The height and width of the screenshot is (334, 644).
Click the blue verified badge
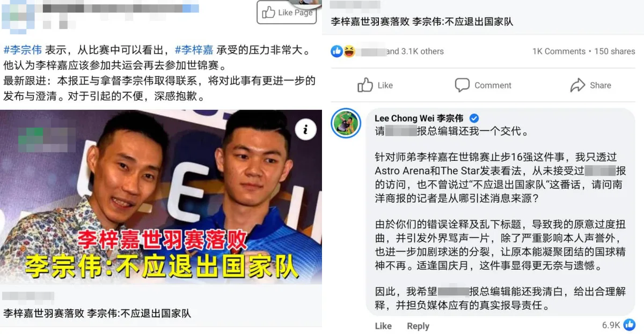click(x=474, y=118)
